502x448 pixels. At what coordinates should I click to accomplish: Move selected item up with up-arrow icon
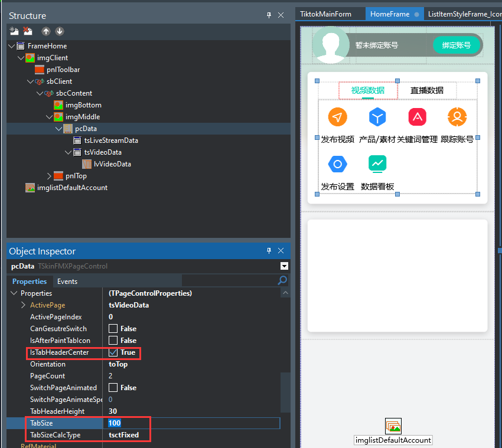pyautogui.click(x=46, y=31)
